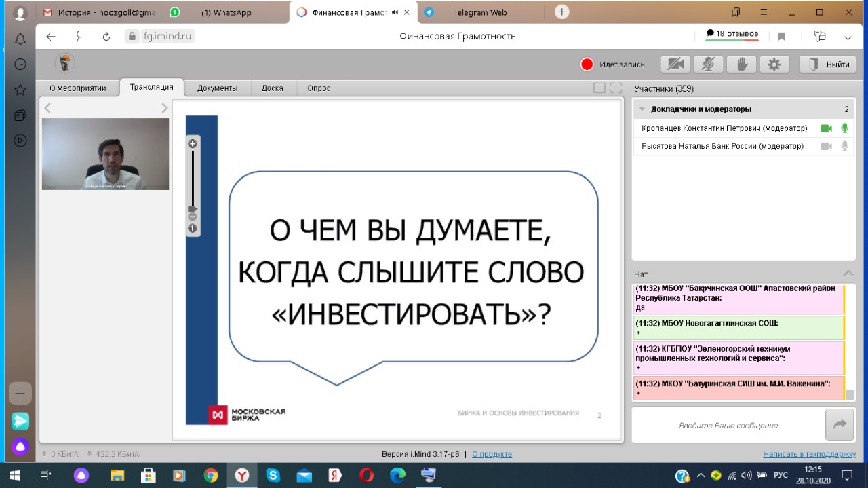Open Skype from the Windows taskbar

point(273,475)
